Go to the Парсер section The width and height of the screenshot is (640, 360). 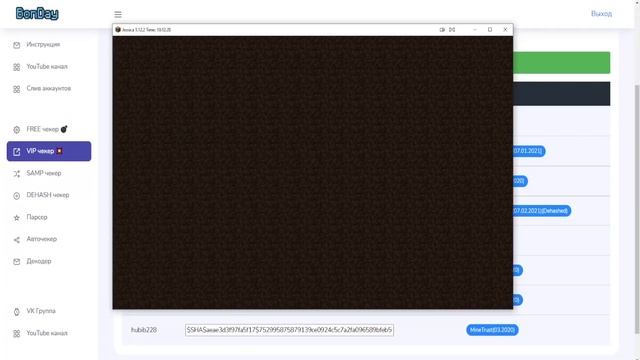[x=37, y=217]
